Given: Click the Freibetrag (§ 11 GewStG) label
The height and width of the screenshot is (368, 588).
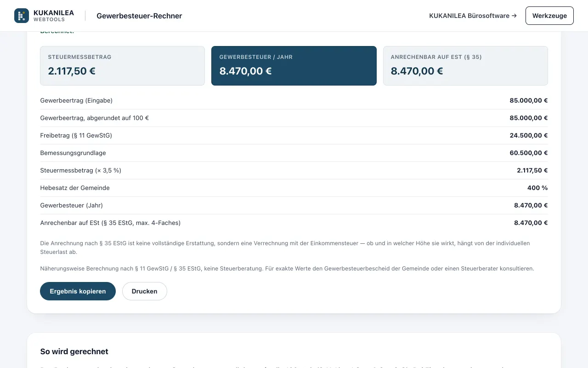Looking at the screenshot, I should click(x=76, y=135).
